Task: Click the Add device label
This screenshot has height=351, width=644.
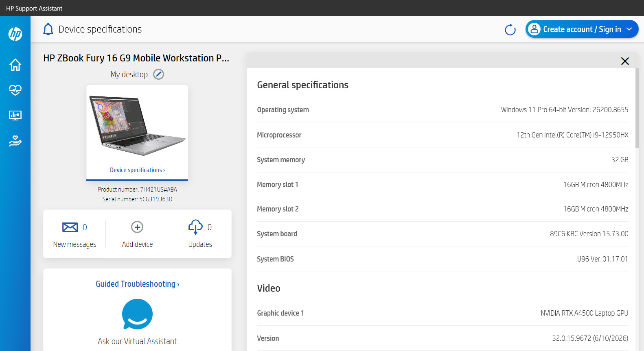Action: (x=137, y=244)
